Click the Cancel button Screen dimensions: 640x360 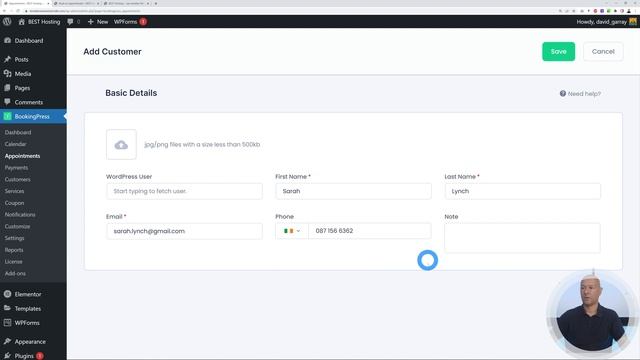pos(603,51)
